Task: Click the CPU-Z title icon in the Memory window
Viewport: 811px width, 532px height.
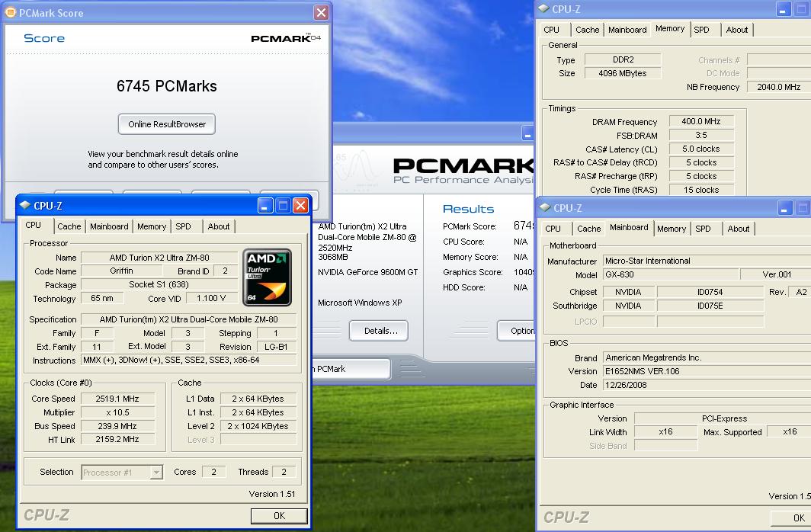Action: pyautogui.click(x=543, y=9)
